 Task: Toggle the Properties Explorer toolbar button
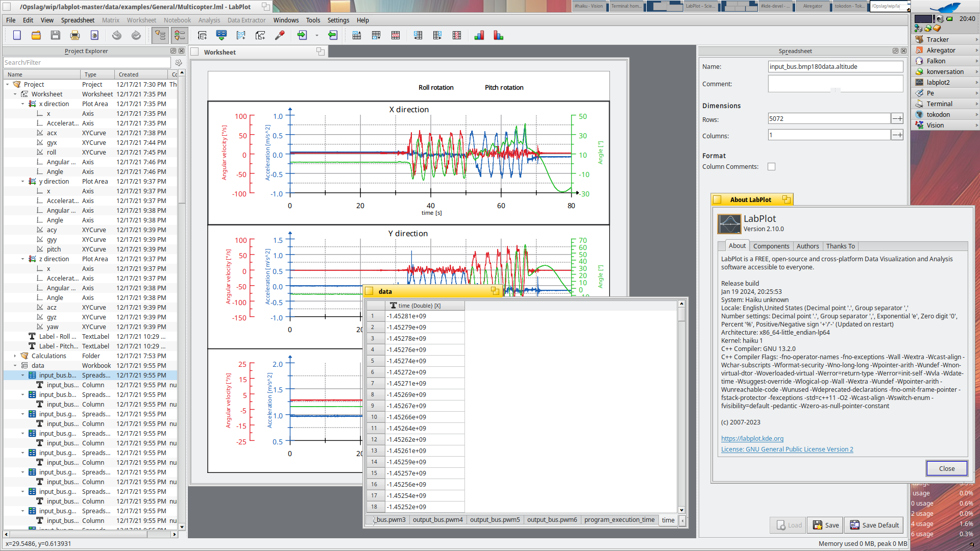click(x=180, y=35)
